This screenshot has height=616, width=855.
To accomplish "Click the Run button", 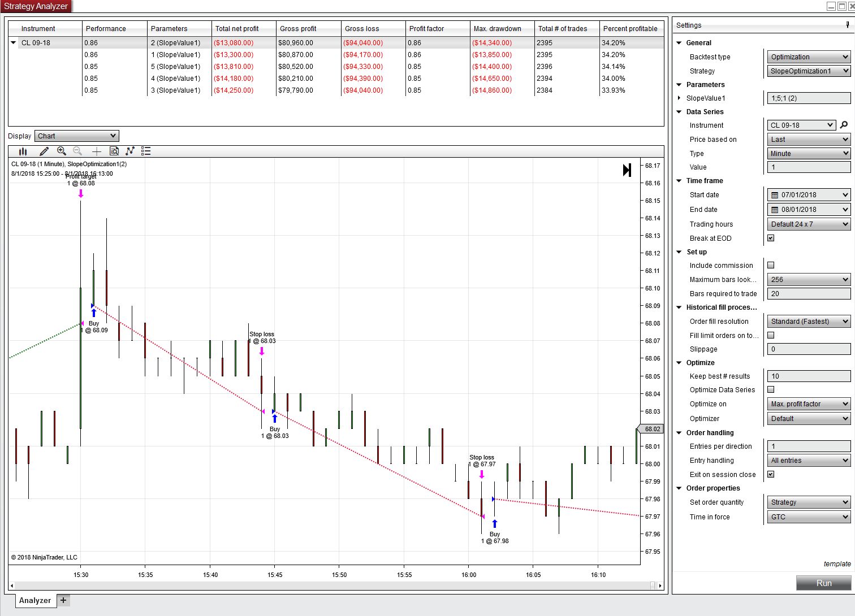I will coord(823,583).
